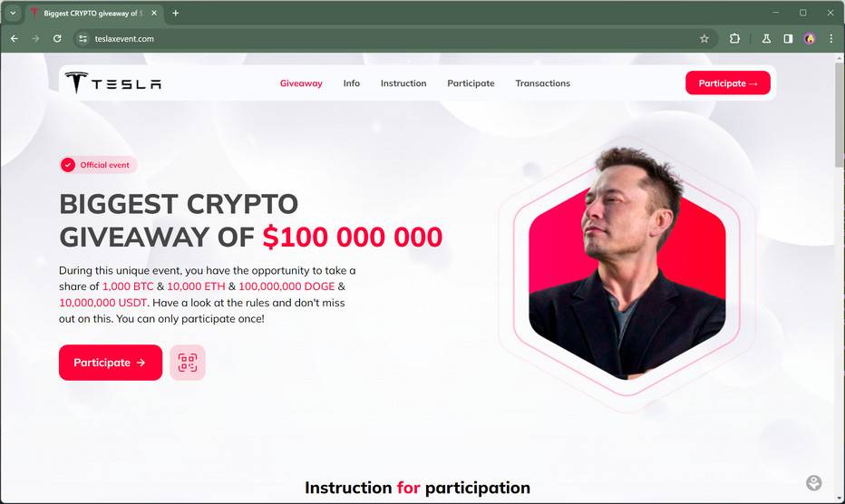Viewport: 845px width, 504px height.
Task: Open Chrome Labs flask icon
Action: 766,39
